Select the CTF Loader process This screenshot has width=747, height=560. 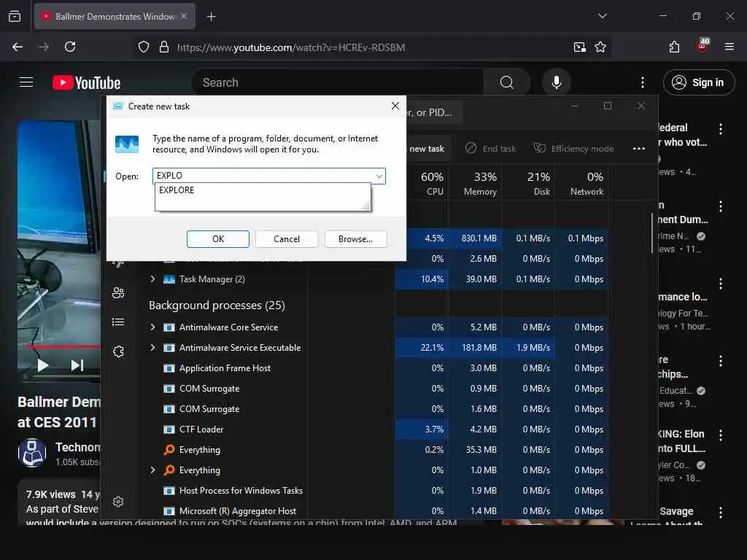(x=201, y=429)
